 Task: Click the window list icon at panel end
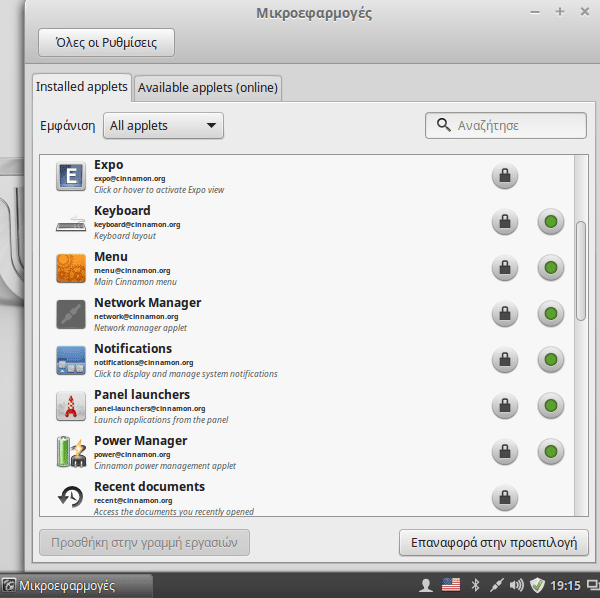593,585
